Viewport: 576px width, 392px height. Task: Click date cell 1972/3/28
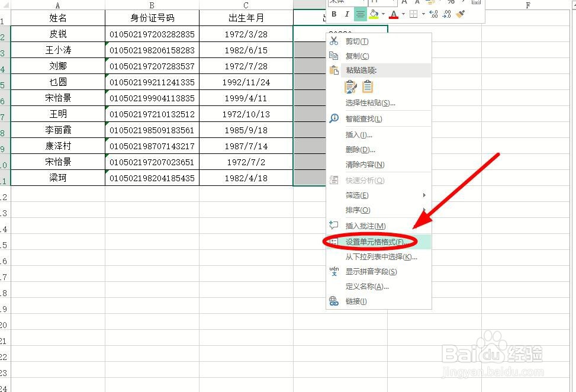(246, 34)
